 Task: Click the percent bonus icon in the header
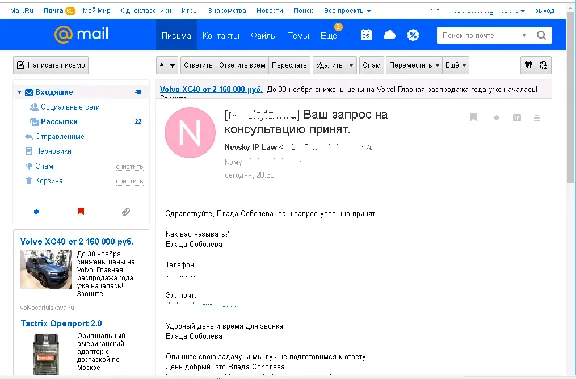click(413, 35)
